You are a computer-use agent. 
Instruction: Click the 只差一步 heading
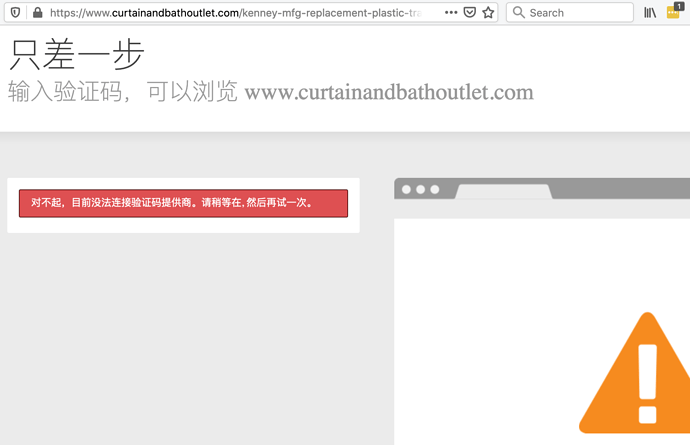coord(77,55)
